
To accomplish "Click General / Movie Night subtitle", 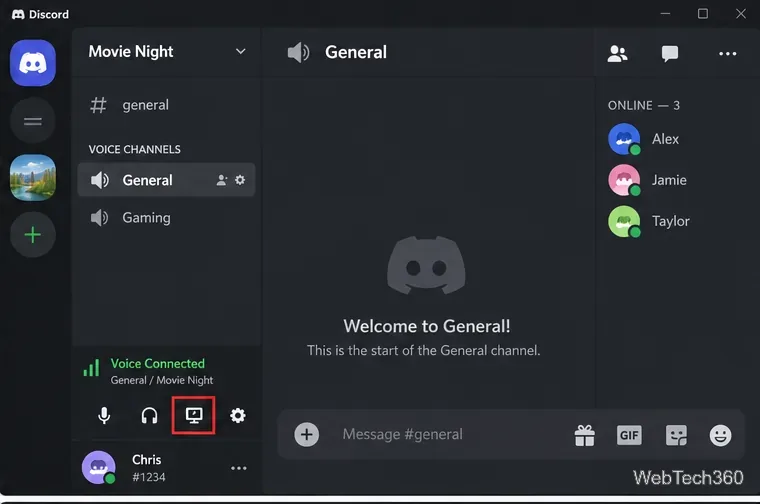I will tap(162, 380).
